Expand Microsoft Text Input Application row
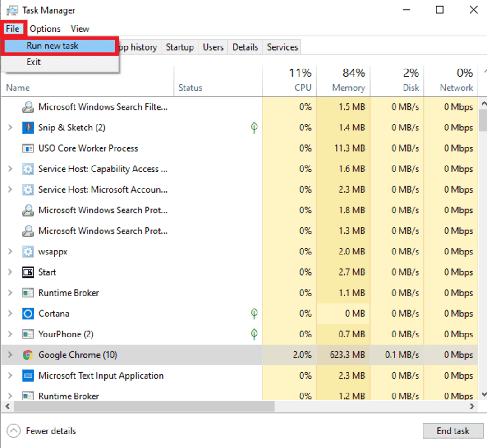Screen dimensions: 487x448 [10, 376]
